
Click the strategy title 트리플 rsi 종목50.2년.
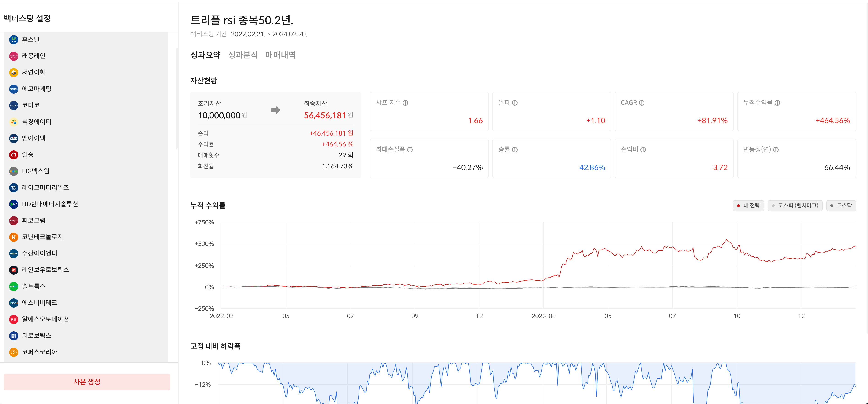pyautogui.click(x=242, y=20)
